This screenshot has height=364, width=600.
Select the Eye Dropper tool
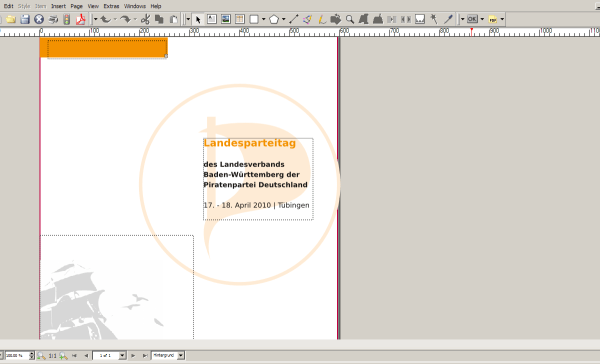448,19
